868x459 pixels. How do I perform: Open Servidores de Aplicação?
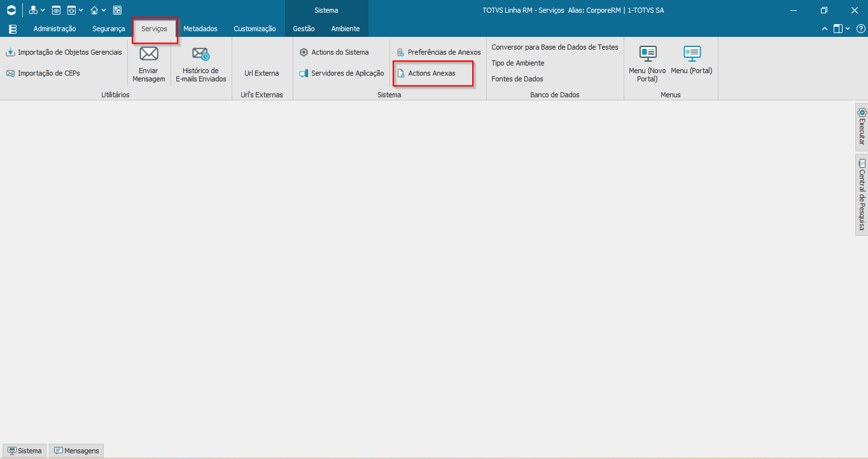pos(342,73)
